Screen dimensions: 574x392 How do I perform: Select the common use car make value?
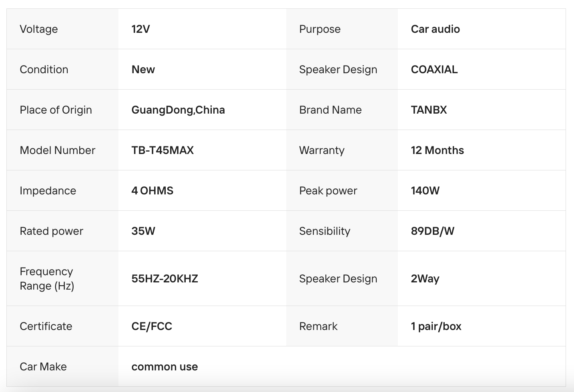pyautogui.click(x=165, y=367)
